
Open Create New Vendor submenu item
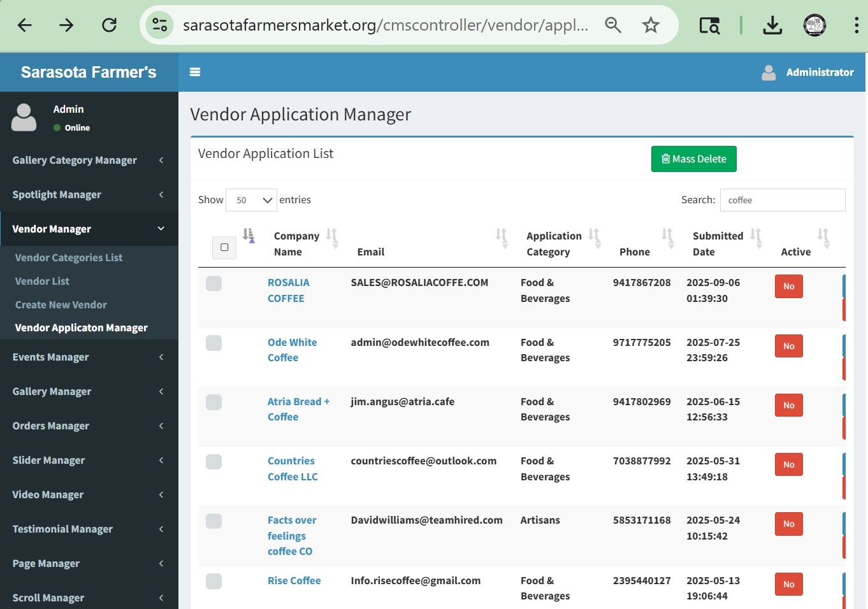click(61, 304)
